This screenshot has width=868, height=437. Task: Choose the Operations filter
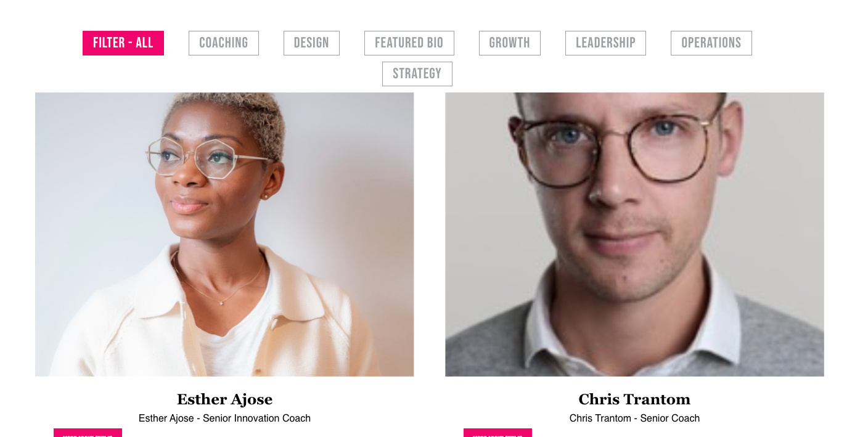(x=711, y=43)
